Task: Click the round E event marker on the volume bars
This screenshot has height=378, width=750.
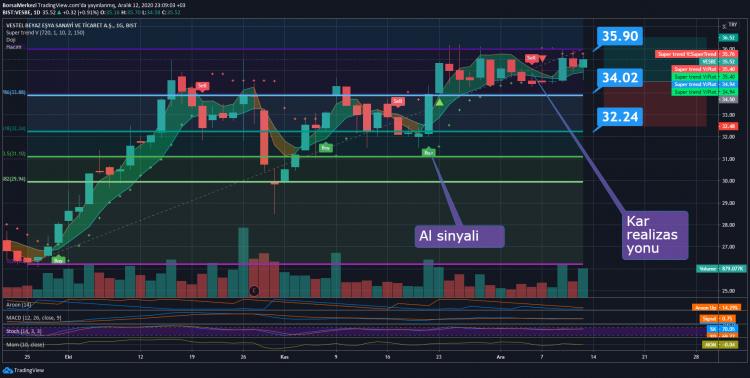Action: [x=254, y=290]
